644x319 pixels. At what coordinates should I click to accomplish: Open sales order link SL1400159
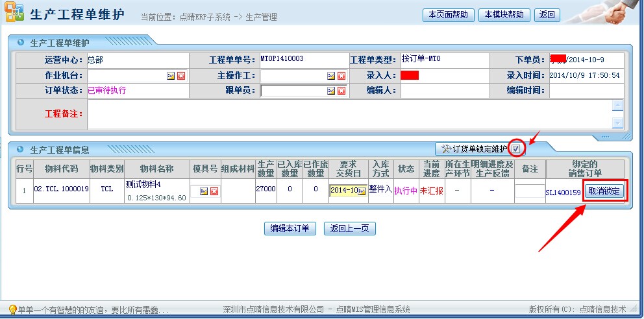tap(563, 193)
